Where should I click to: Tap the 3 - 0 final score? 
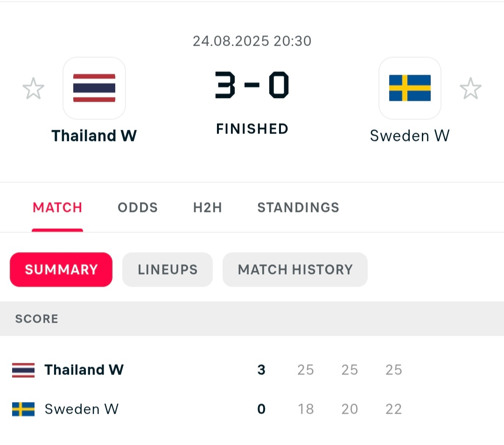point(252,85)
